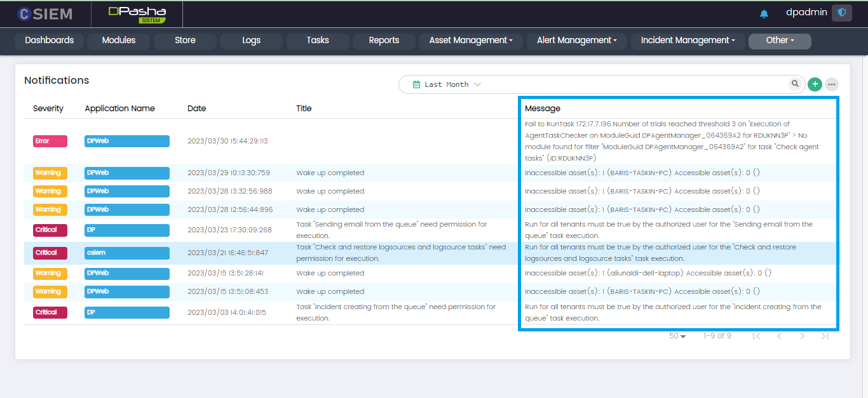
Task: Click the CSIEM logo
Action: (x=44, y=13)
